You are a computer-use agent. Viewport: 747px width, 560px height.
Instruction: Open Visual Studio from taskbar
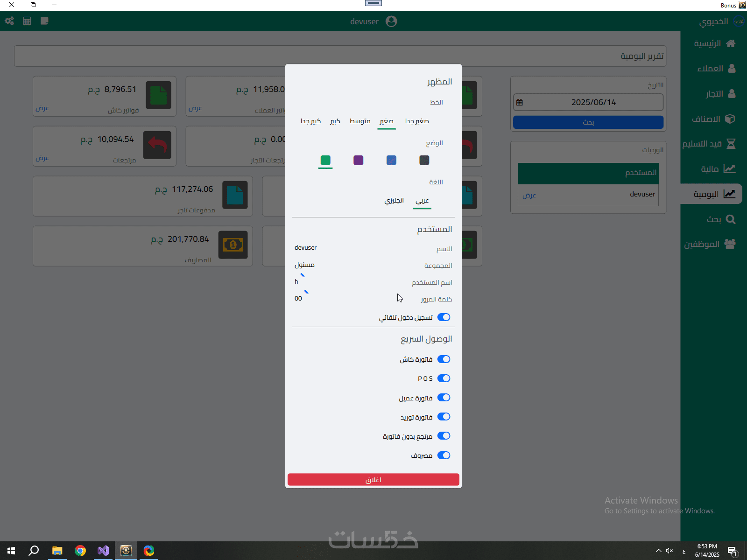tap(103, 551)
